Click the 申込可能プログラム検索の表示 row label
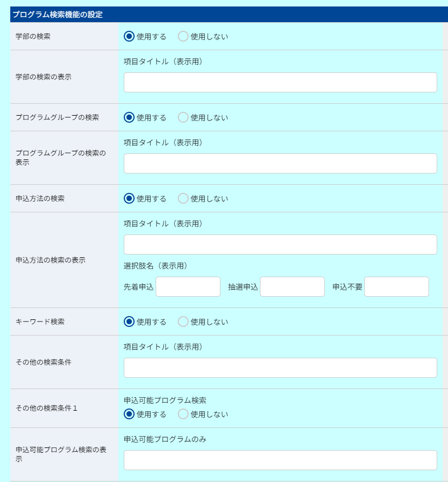This screenshot has height=482, width=448. click(61, 454)
